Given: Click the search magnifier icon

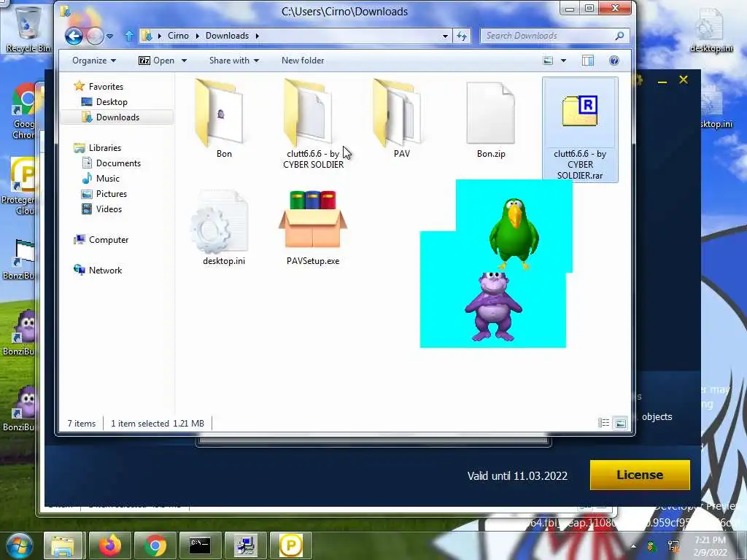Looking at the screenshot, I should [620, 36].
